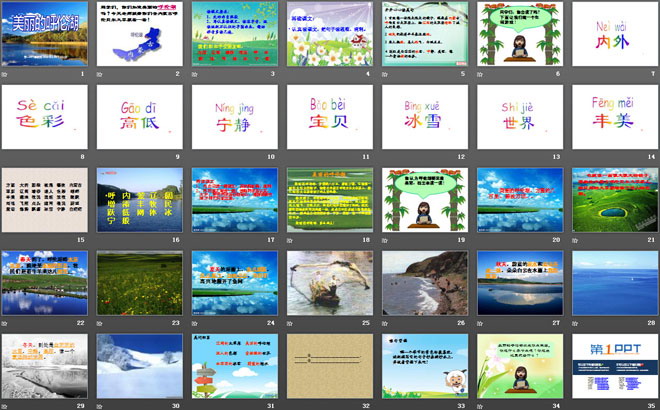The image size is (660, 410).
Task: Click slide 33 with the cartoon sheep
Action: point(424,366)
